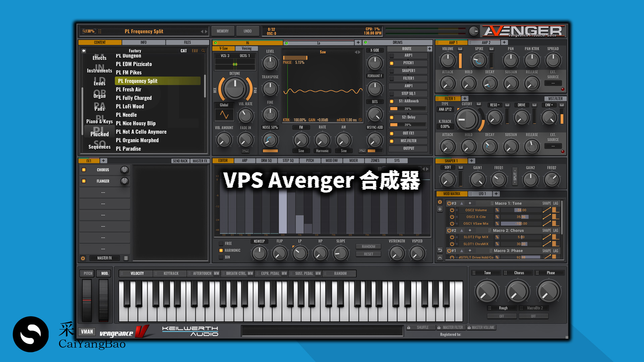This screenshot has width=644, height=362.
Task: Click the lock icon beside MASTER FILTER
Action: point(439,327)
